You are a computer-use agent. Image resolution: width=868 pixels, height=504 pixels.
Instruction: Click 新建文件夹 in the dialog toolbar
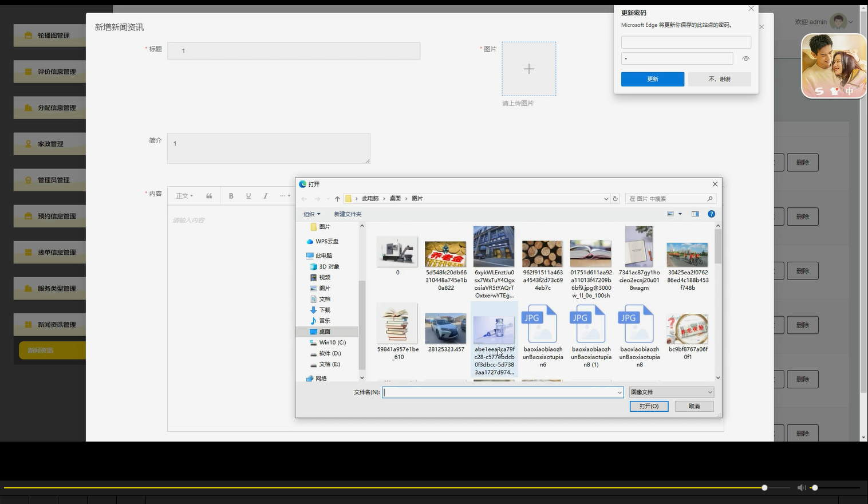pos(348,214)
